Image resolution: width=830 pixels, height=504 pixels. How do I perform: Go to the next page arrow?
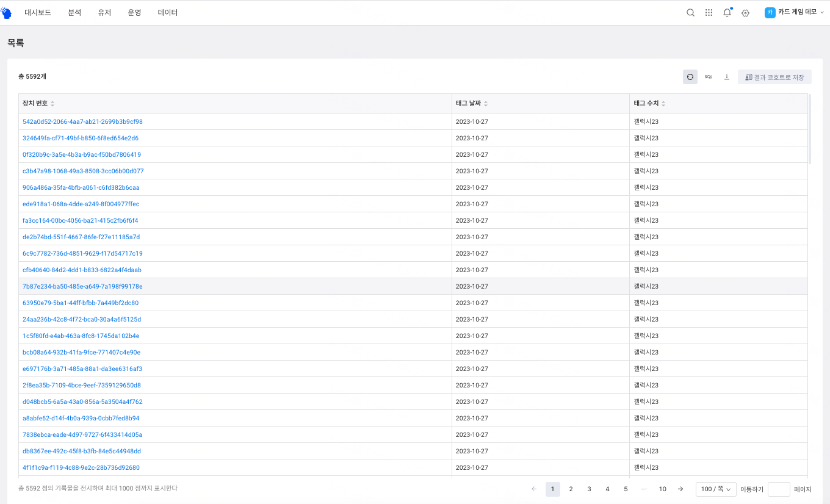coord(680,489)
